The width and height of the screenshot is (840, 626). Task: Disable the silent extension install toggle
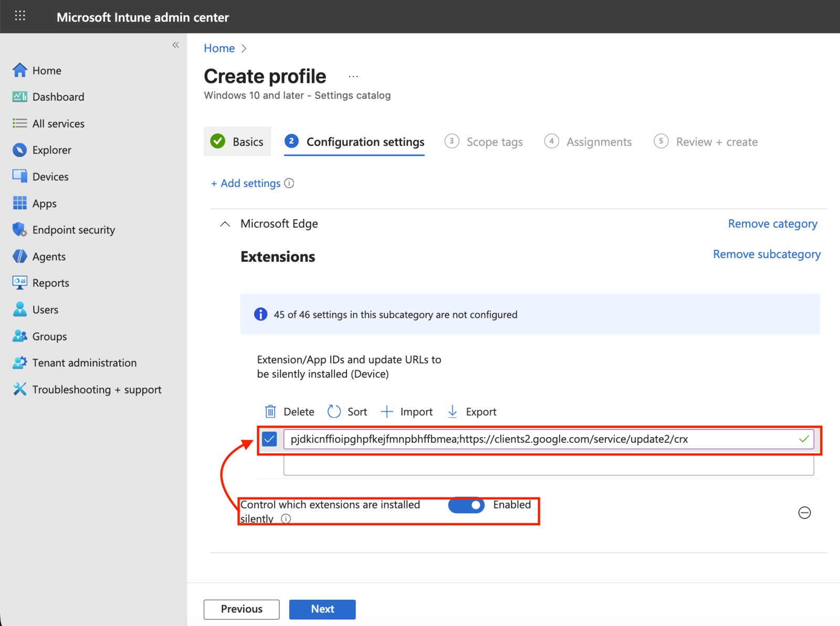coord(466,505)
